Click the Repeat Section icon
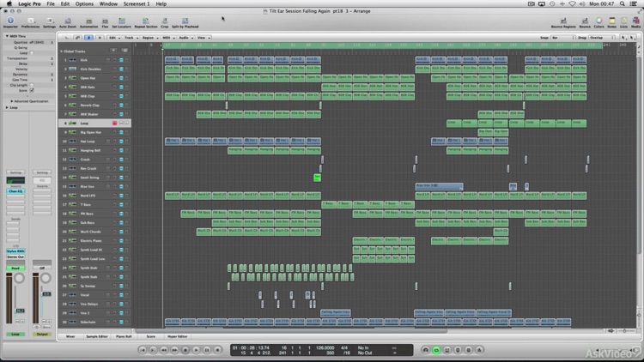 click(146, 22)
